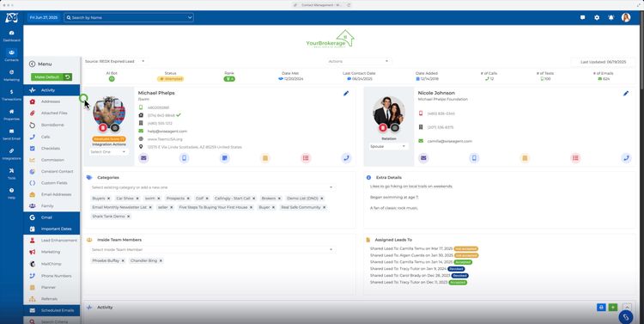
Task: Remove Phoebe Buffay from inside team members
Action: coord(123,260)
